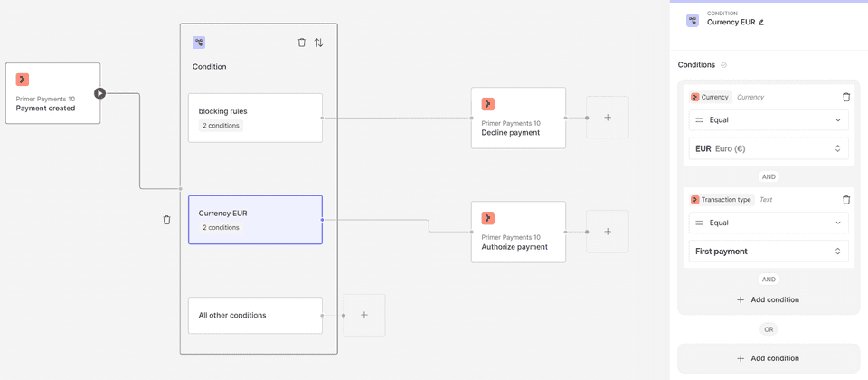This screenshot has width=868, height=380.
Task: Click the blocking rules 2 conditions badge
Action: pos(221,126)
